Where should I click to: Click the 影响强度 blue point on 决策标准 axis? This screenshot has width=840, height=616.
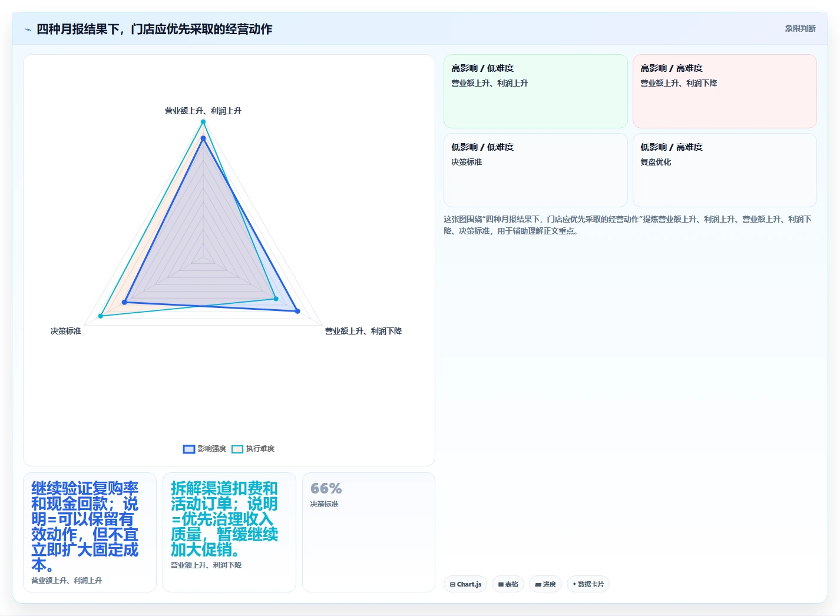pyautogui.click(x=124, y=302)
